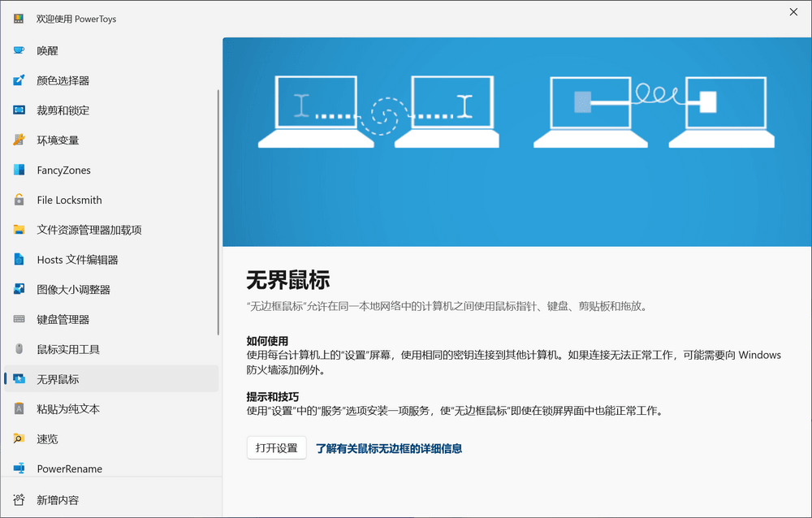Open the 环境变量 icon in sidebar
Image resolution: width=812 pixels, height=518 pixels.
(19, 140)
